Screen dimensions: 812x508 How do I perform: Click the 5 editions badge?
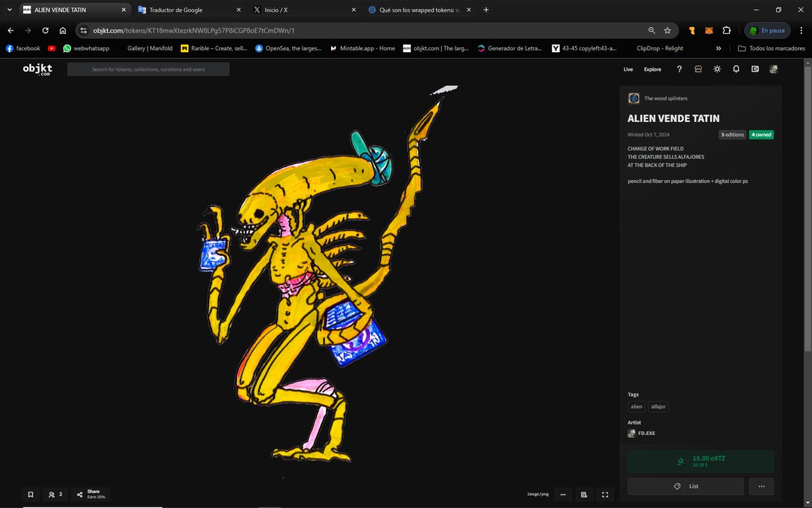(732, 135)
